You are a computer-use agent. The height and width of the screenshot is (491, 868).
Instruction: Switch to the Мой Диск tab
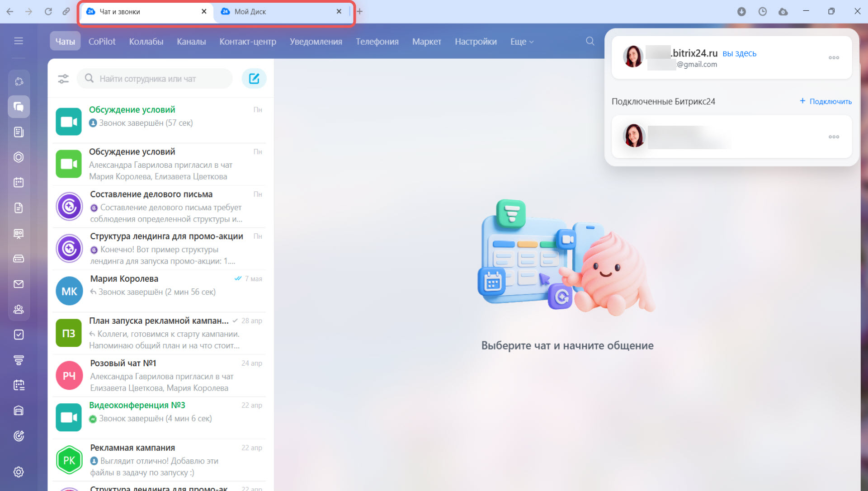click(x=282, y=12)
